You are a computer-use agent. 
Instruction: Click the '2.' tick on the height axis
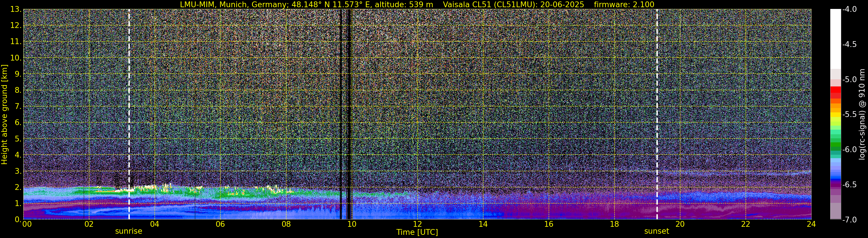tap(18, 188)
